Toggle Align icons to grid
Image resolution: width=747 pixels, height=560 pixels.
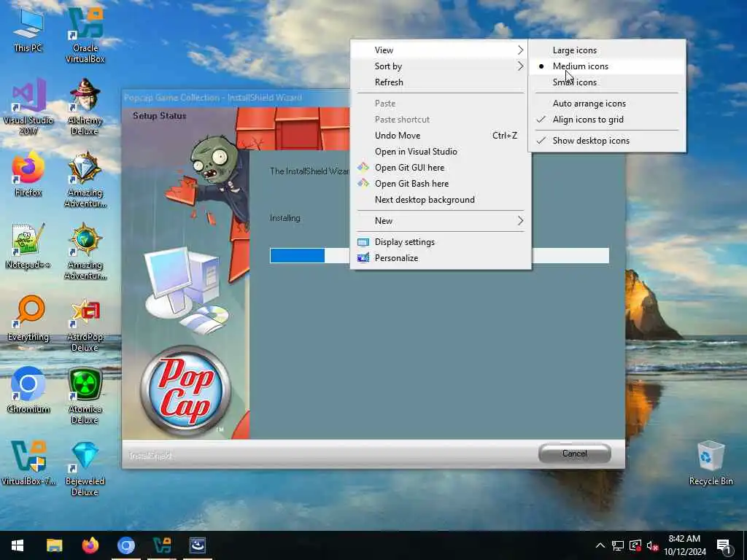click(x=608, y=120)
